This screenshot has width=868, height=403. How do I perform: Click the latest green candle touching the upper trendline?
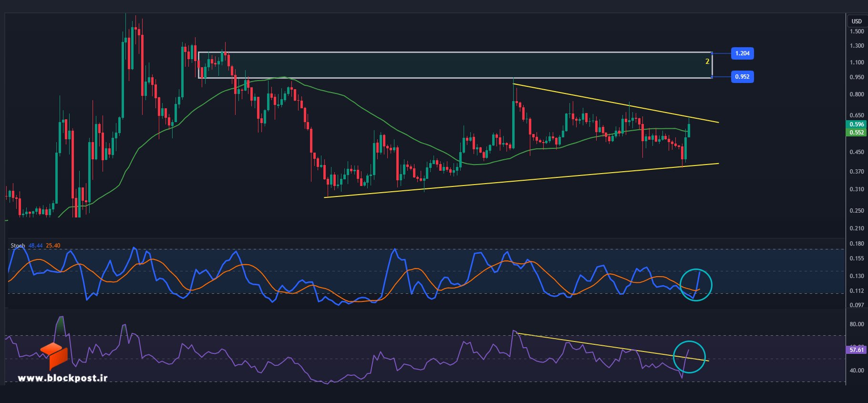[689, 129]
